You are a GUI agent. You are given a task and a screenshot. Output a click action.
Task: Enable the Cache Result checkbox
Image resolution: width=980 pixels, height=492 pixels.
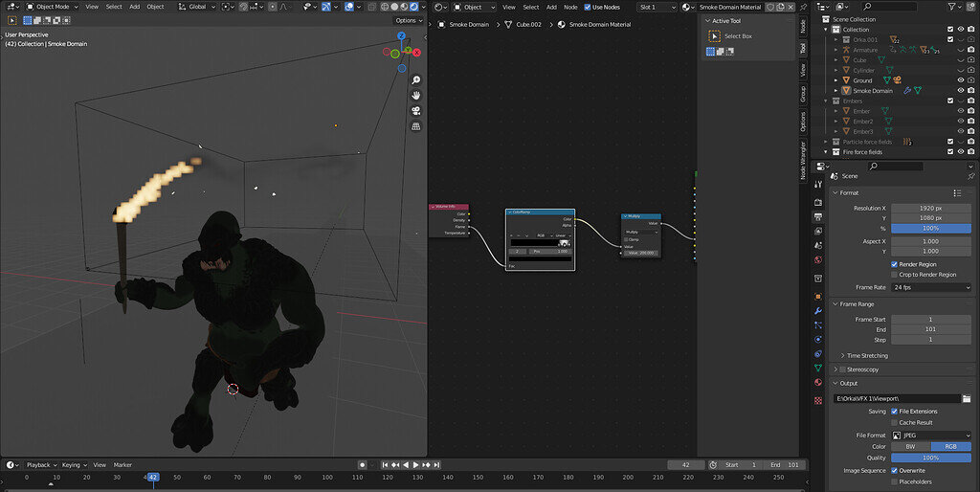pyautogui.click(x=895, y=423)
